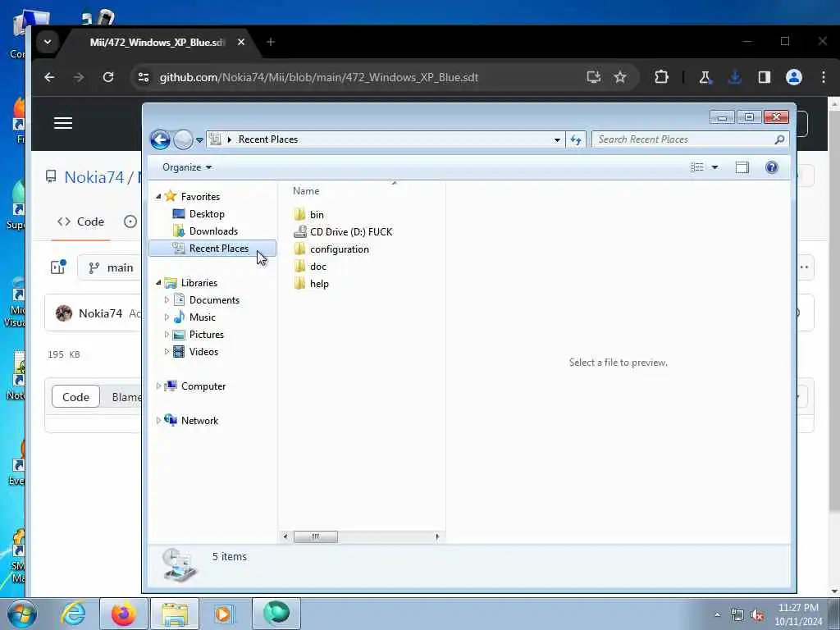The height and width of the screenshot is (630, 840).
Task: Open Chrome extensions puzzle icon
Action: [x=661, y=77]
